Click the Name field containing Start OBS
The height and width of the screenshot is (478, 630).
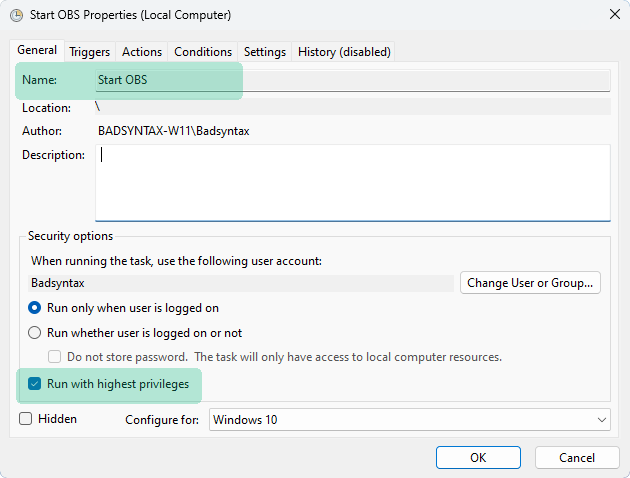coord(353,80)
